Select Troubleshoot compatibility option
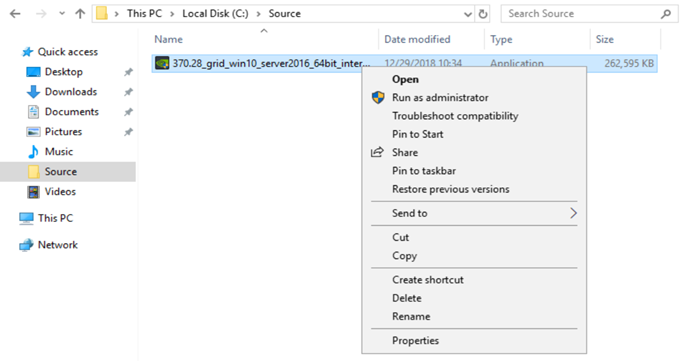687x361 pixels. tap(455, 116)
